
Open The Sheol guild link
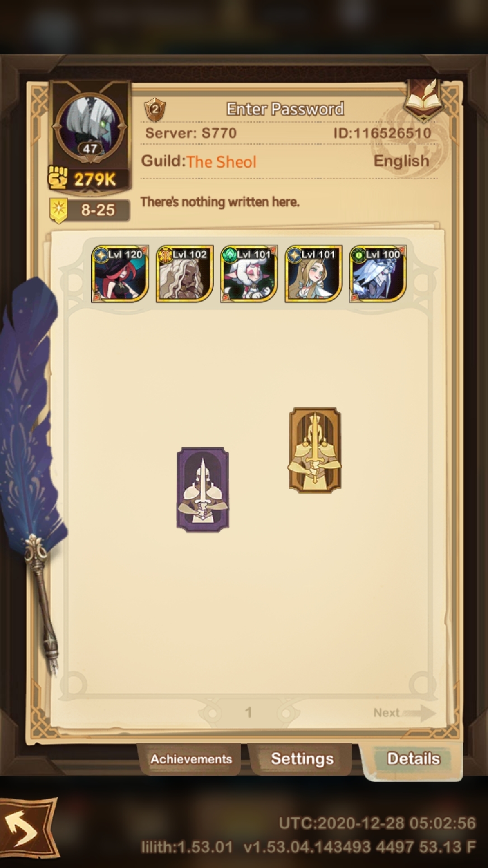coord(221,161)
